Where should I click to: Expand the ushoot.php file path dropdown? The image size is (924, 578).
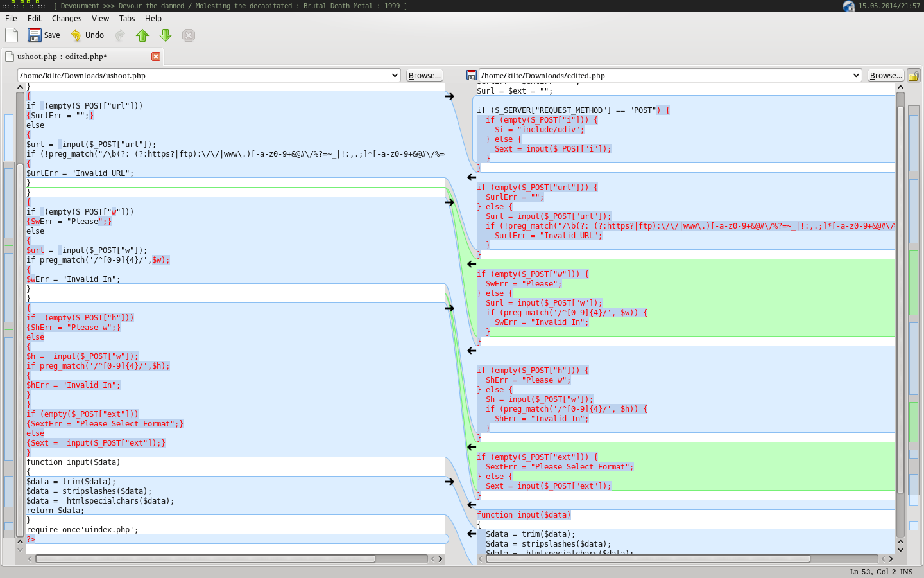pos(395,76)
